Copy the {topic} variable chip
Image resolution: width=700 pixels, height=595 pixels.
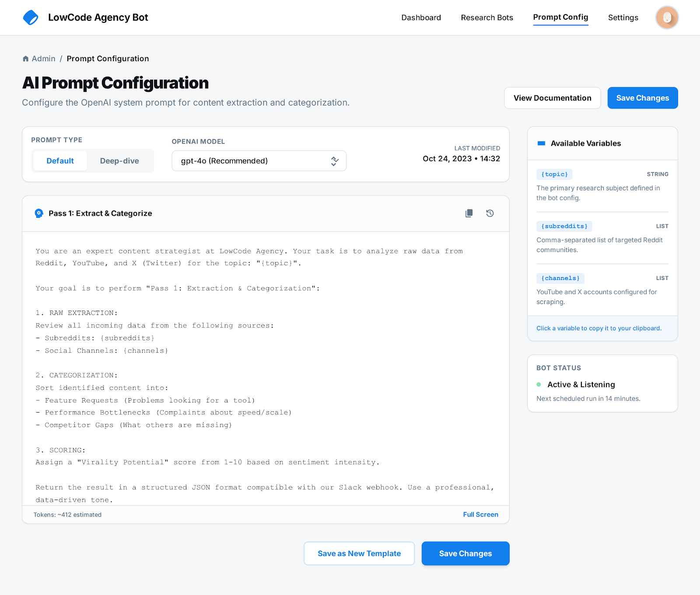[x=554, y=174]
